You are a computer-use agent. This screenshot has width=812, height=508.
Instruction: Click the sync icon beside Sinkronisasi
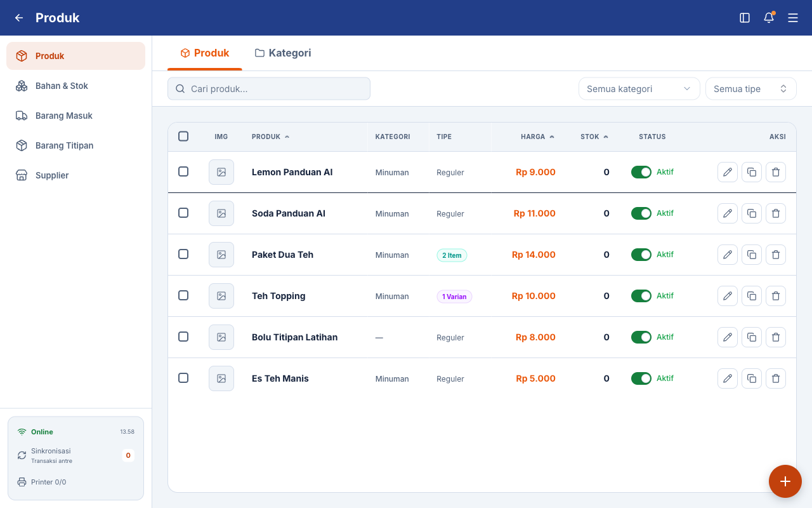coord(22,455)
